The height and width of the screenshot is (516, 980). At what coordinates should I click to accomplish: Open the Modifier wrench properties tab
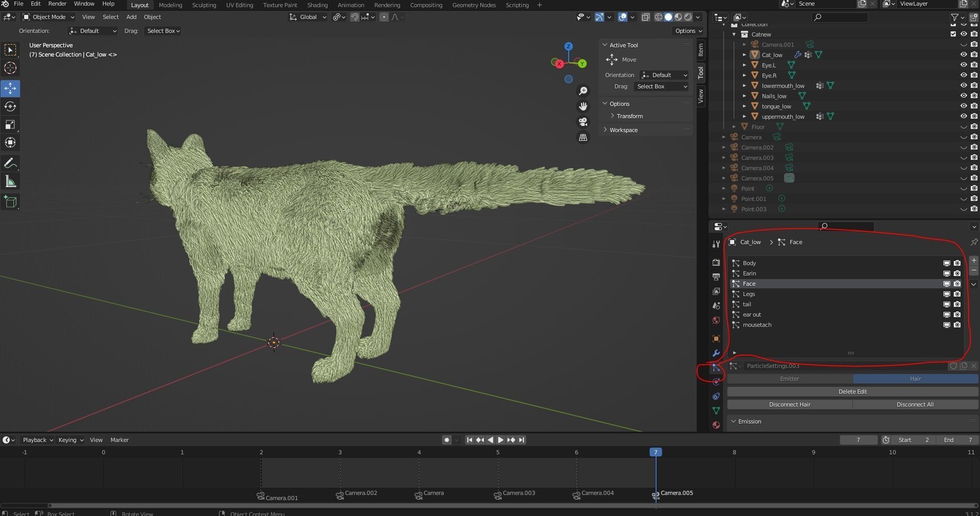click(x=716, y=353)
